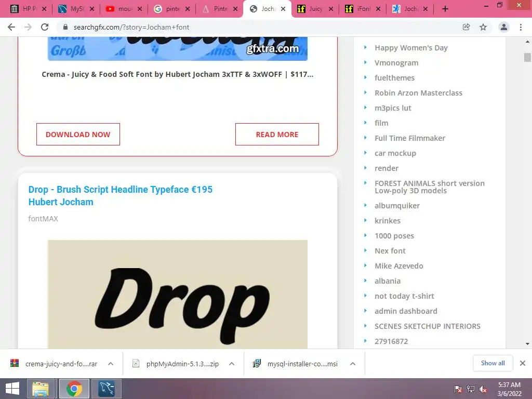The image size is (532, 399).
Task: Open the SCENES SKETCHUP INTERIORS link
Action: [x=428, y=326]
